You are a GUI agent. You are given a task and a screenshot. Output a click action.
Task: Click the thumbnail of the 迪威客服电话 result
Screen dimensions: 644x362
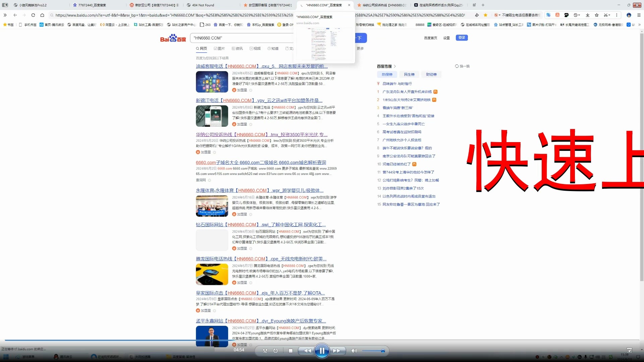click(212, 82)
